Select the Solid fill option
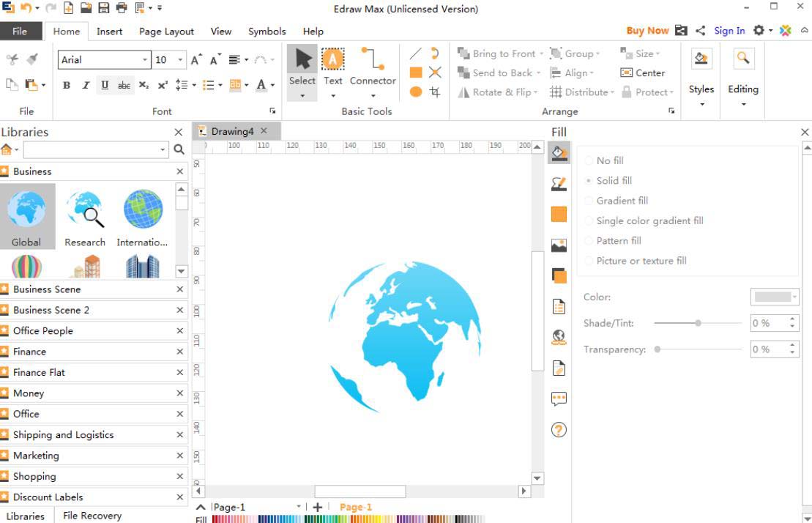This screenshot has width=812, height=523. tap(609, 181)
